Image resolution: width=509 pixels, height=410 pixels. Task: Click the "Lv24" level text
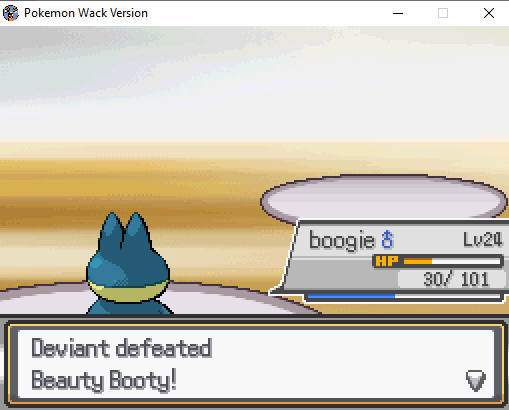coord(483,239)
